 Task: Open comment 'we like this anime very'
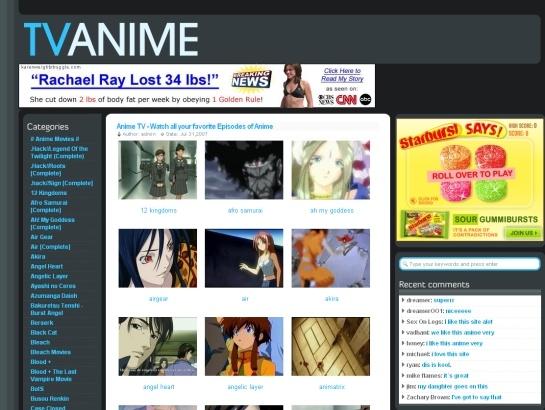462,333
